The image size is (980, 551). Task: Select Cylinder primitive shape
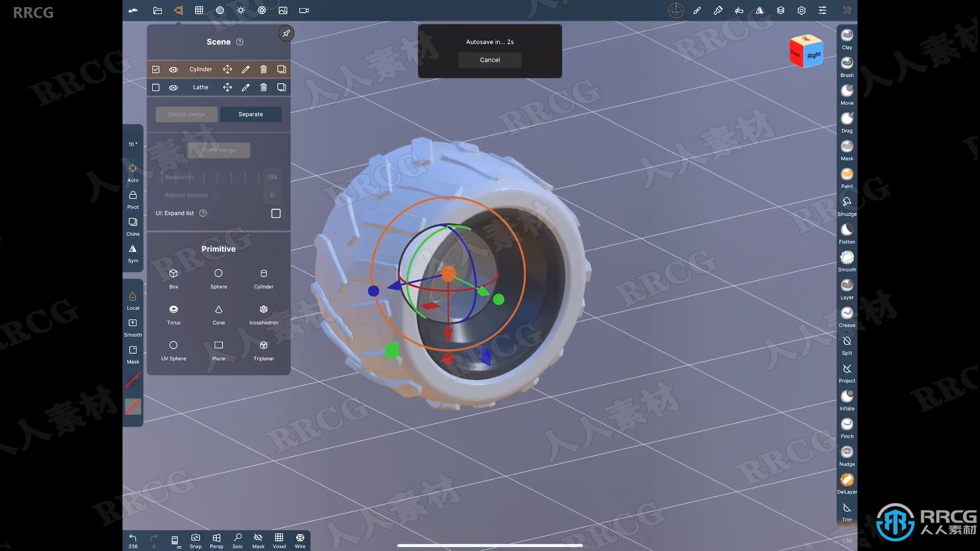pos(263,278)
